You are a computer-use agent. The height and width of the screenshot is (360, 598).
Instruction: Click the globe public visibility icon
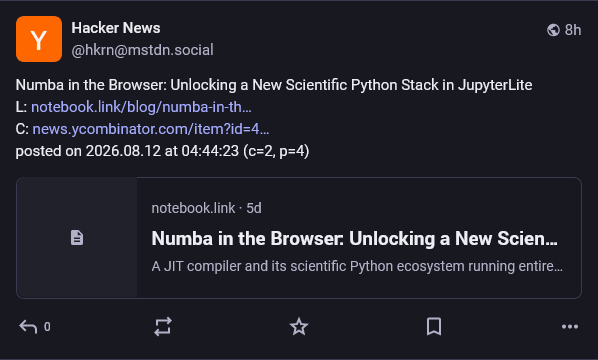[553, 30]
